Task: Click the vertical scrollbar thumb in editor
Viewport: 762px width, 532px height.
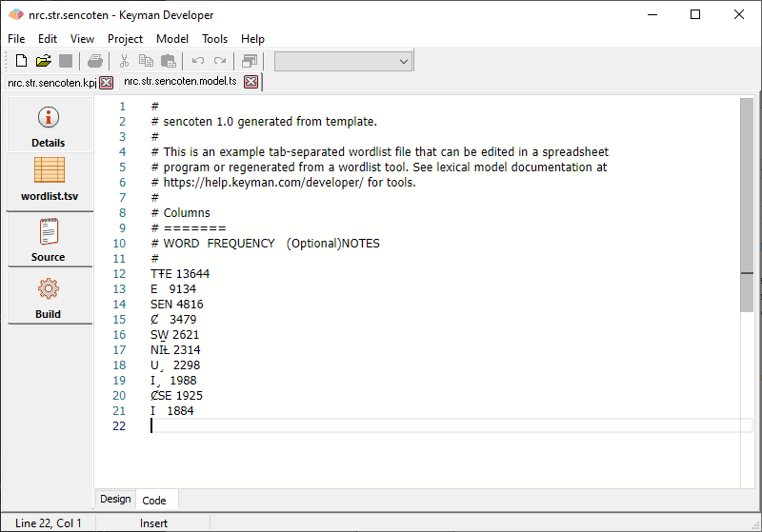Action: 747,205
